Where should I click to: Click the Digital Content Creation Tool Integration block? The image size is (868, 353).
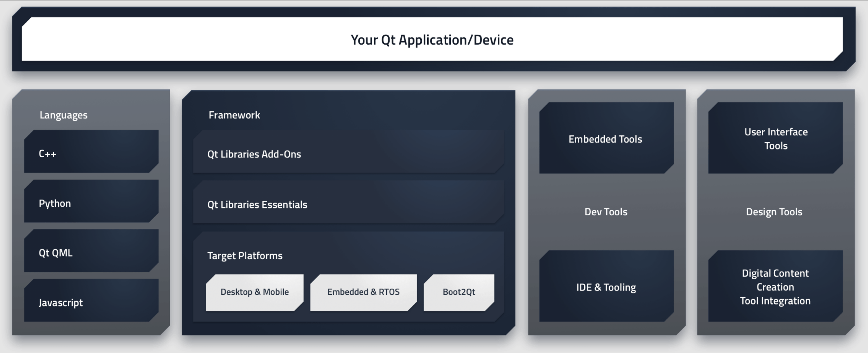774,287
